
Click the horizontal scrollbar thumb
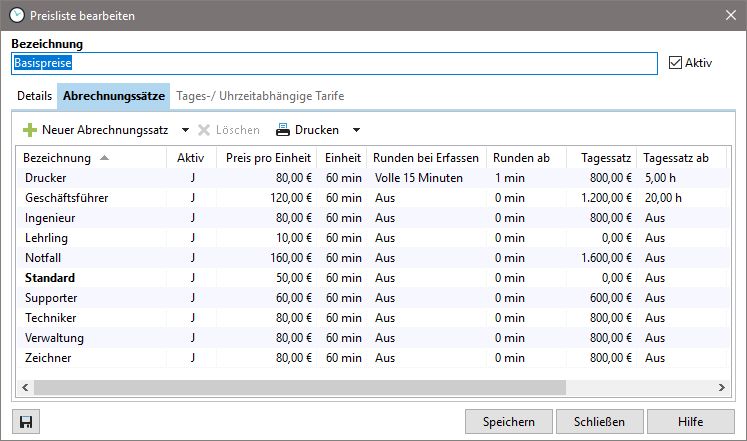300,388
